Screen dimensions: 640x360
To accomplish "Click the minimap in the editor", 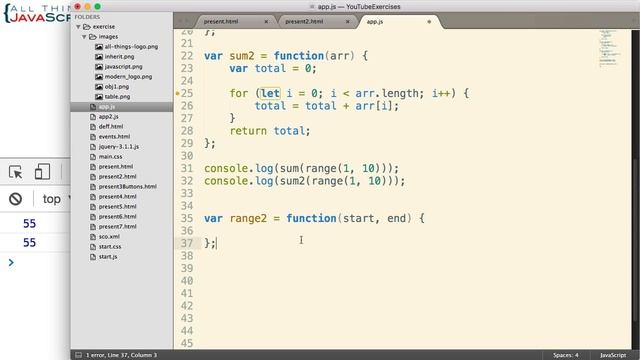I will tap(610, 48).
